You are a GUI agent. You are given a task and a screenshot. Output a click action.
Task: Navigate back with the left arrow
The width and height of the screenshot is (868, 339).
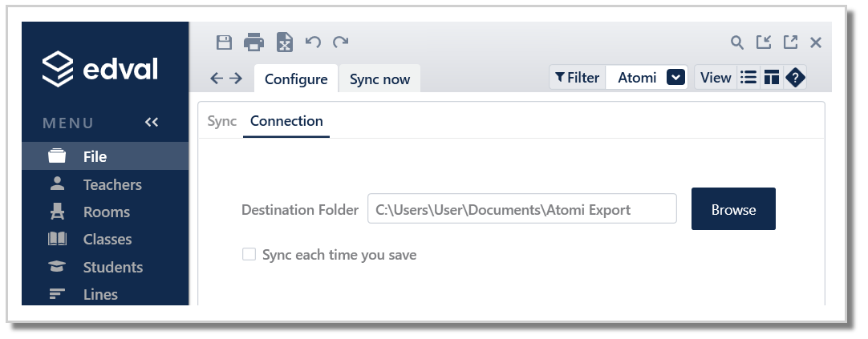click(216, 79)
